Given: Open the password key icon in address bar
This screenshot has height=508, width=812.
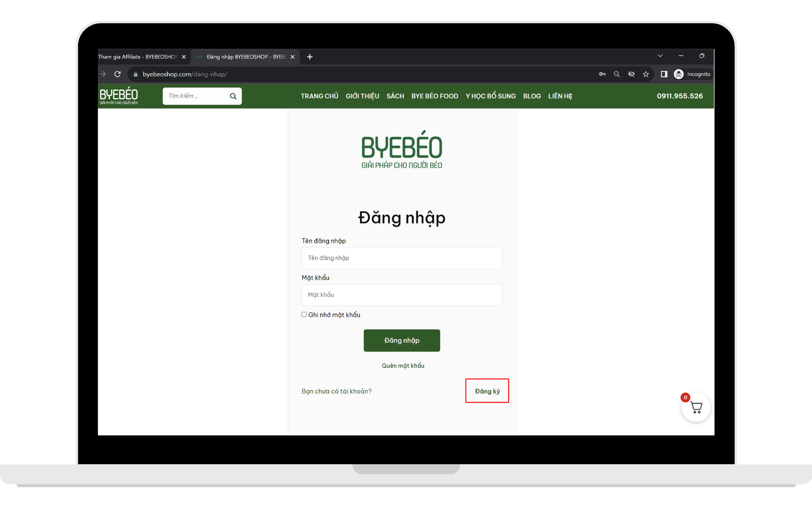Looking at the screenshot, I should (602, 74).
